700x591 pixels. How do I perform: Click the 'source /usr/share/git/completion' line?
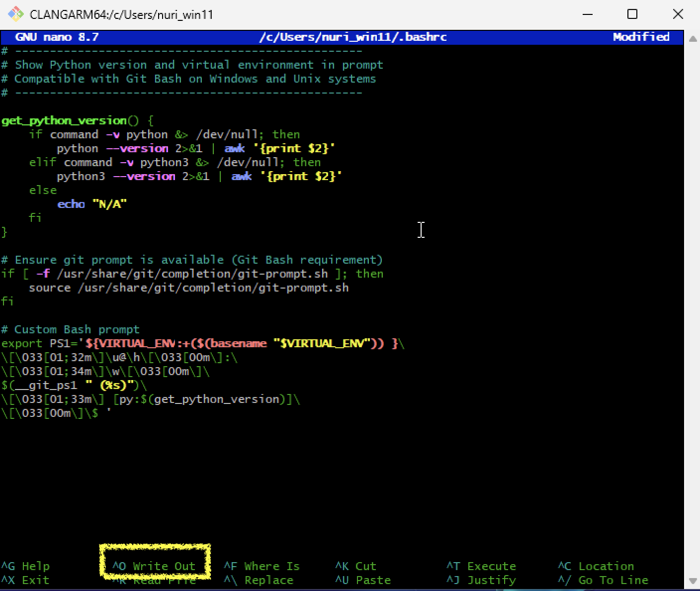[x=189, y=288]
